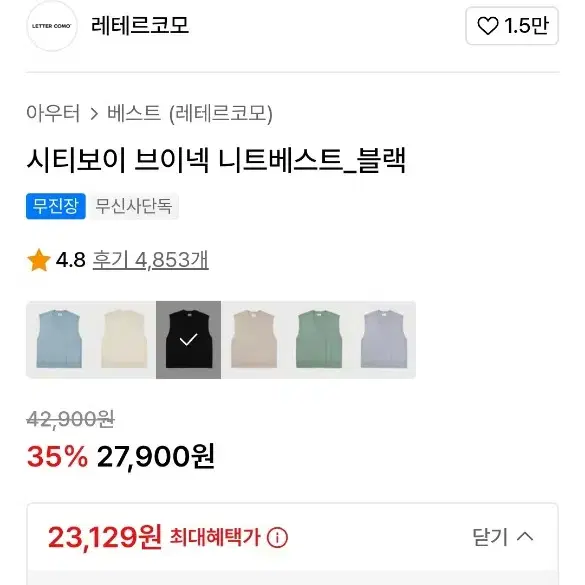Open the 아우터 category breadcrumb
The height and width of the screenshot is (585, 585).
click(53, 113)
